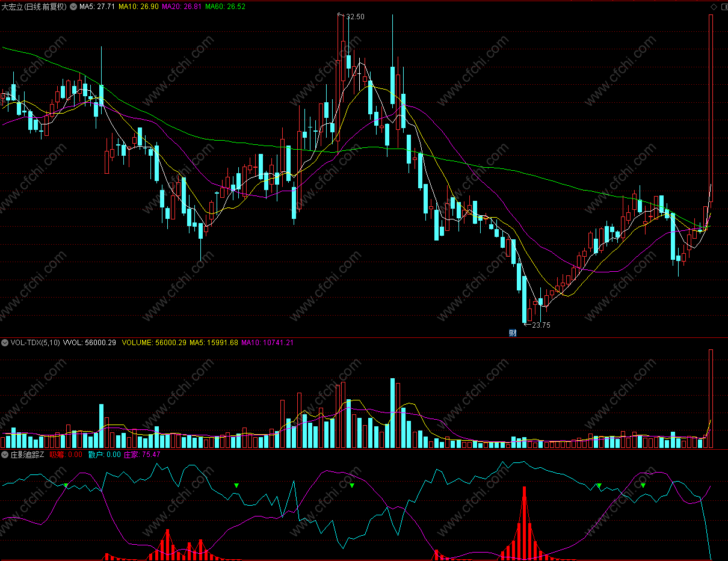
Task: Select the MA60: 26.52 label
Action: click(226, 7)
